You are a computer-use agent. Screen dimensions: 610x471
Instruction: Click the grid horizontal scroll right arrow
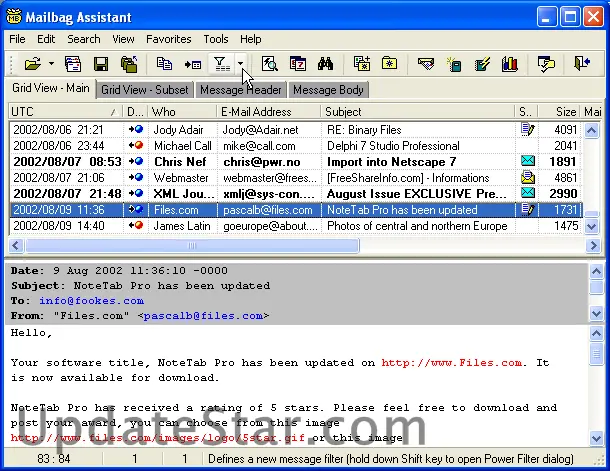593,245
